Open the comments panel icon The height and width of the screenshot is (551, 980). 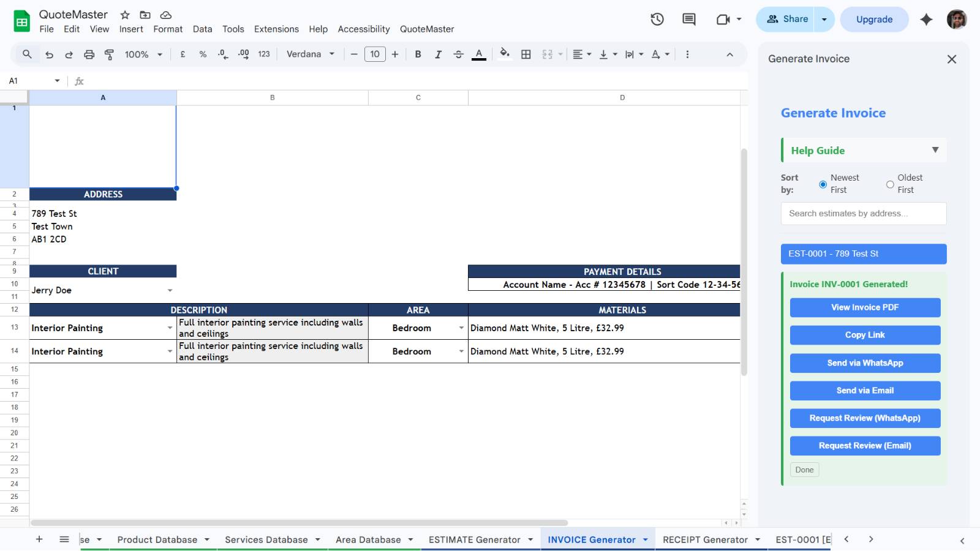pyautogui.click(x=688, y=19)
